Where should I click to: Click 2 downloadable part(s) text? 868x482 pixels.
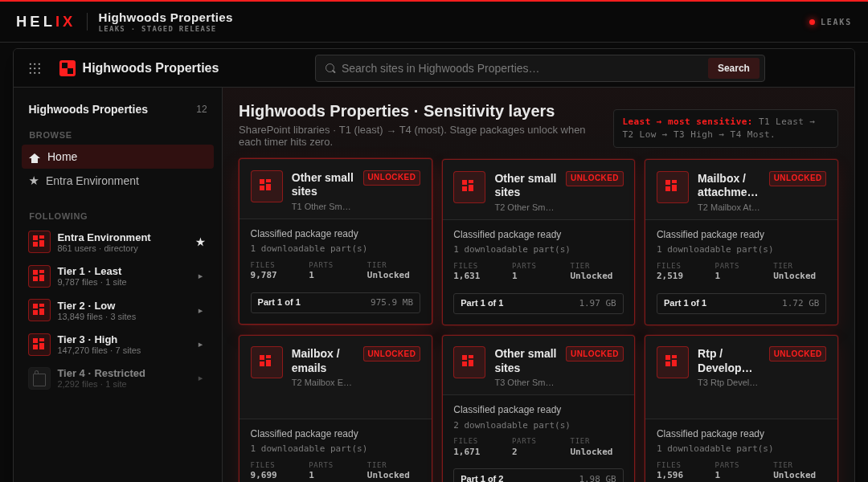pyautogui.click(x=511, y=425)
